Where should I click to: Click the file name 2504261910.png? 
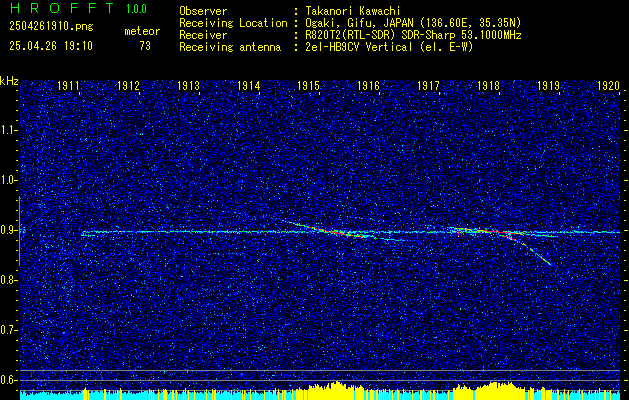(51, 27)
